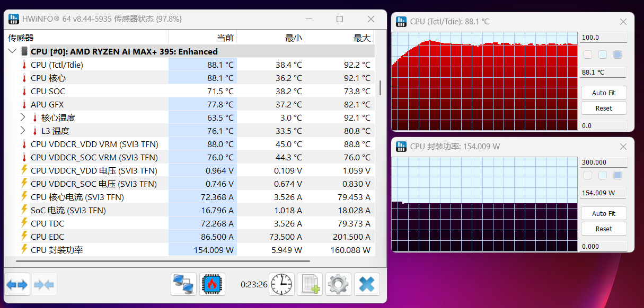
Task: Select the light blue swatch in temperature graph
Action: [603, 55]
